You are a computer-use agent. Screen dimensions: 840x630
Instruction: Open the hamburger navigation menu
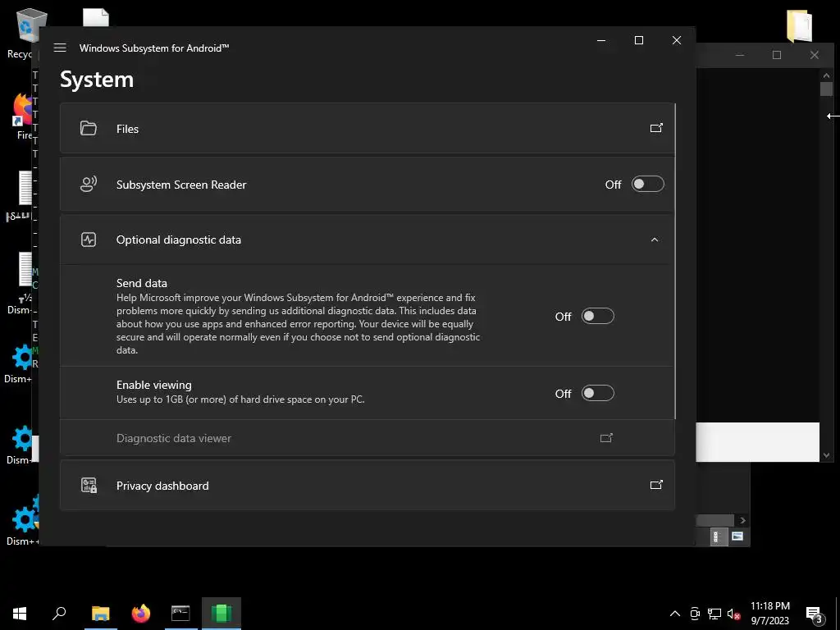click(60, 48)
